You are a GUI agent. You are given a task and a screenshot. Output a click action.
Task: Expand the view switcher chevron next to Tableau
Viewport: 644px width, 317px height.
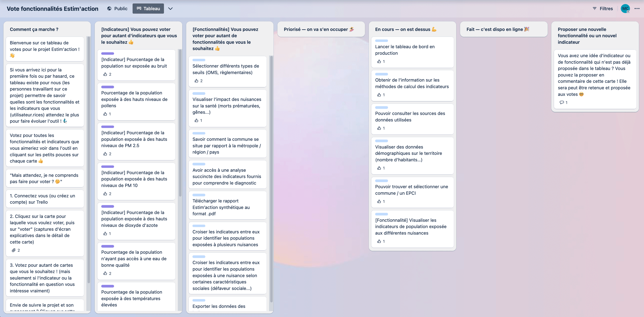[x=170, y=9]
